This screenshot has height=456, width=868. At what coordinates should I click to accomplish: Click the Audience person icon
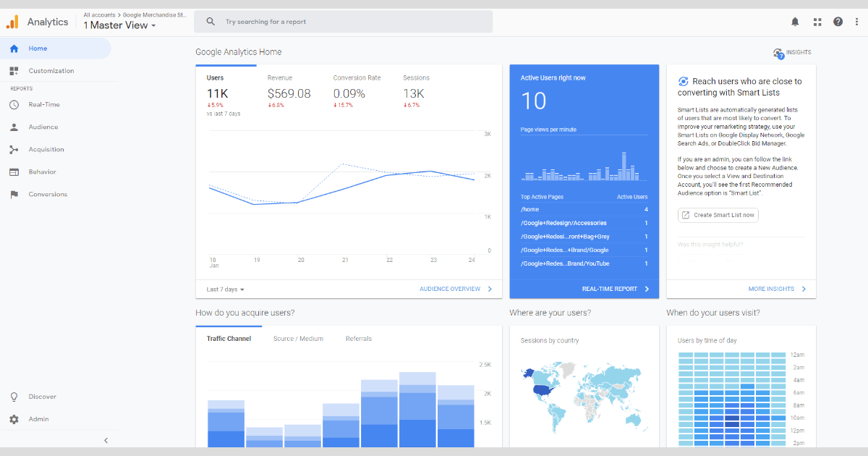click(14, 127)
